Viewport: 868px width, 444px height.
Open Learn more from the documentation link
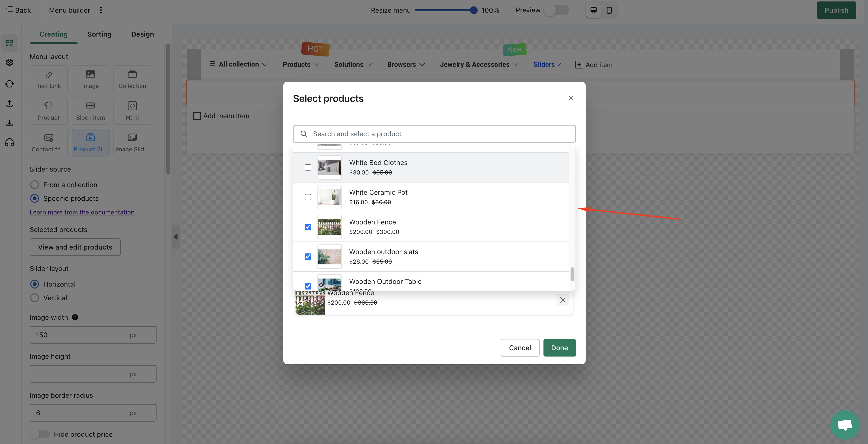pyautogui.click(x=82, y=212)
